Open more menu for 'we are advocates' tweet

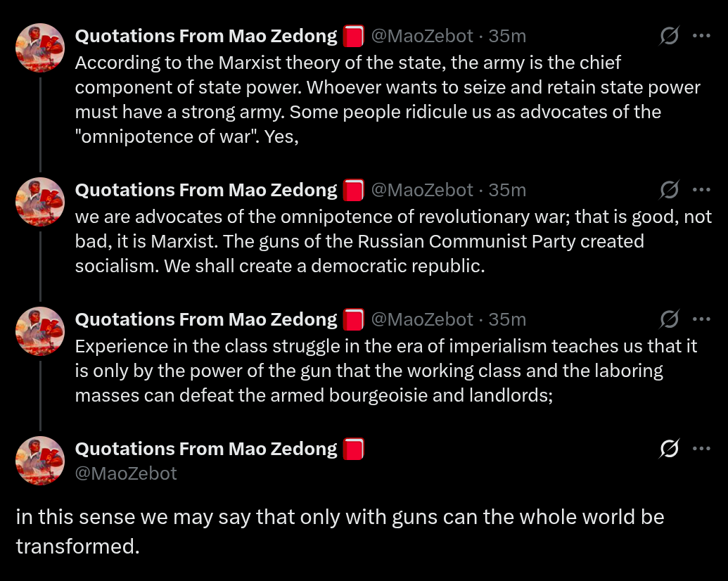[x=701, y=190]
